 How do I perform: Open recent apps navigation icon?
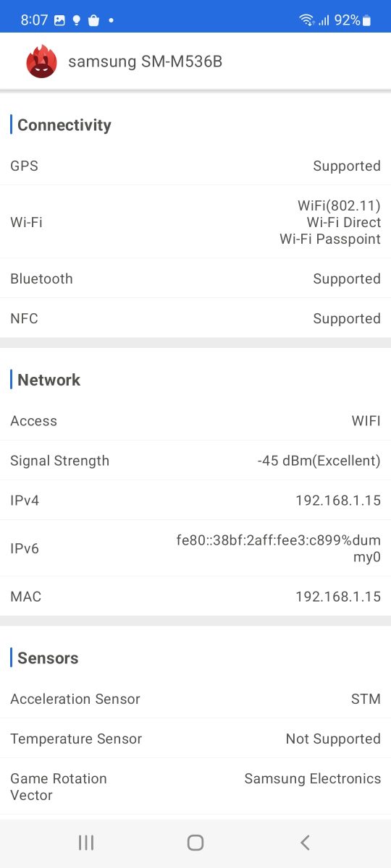(86, 842)
